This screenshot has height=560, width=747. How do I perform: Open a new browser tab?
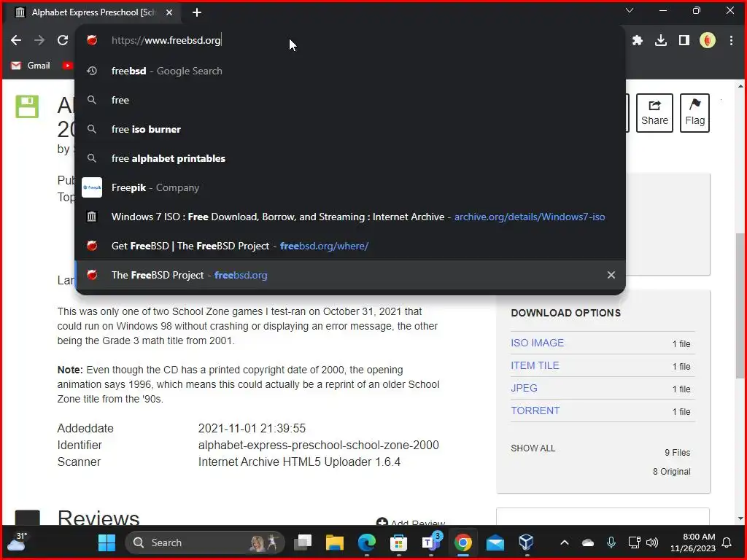click(197, 13)
